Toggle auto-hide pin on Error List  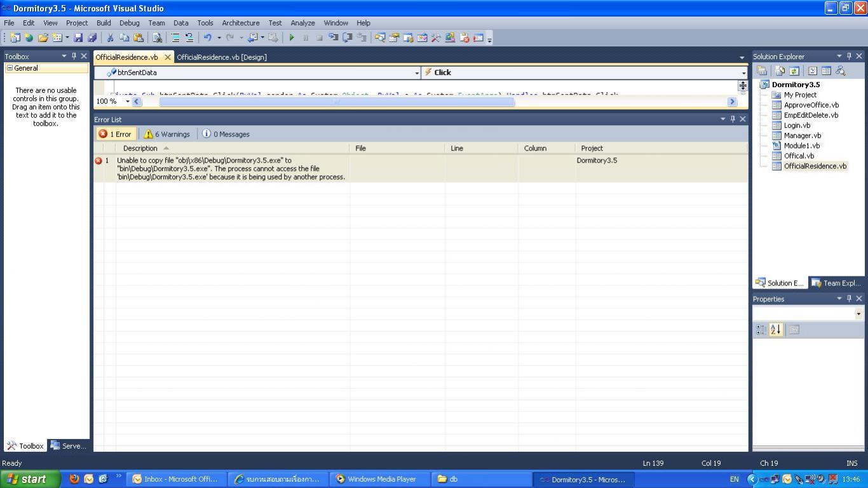[732, 119]
